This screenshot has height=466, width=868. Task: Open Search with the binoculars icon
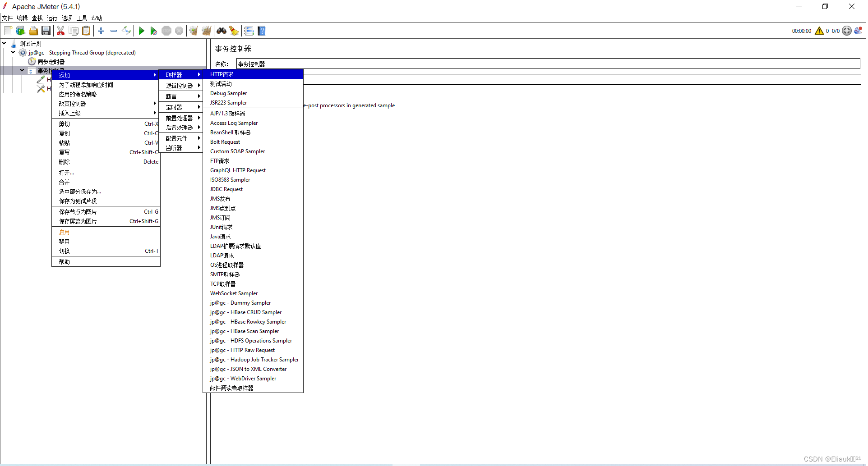click(222, 31)
